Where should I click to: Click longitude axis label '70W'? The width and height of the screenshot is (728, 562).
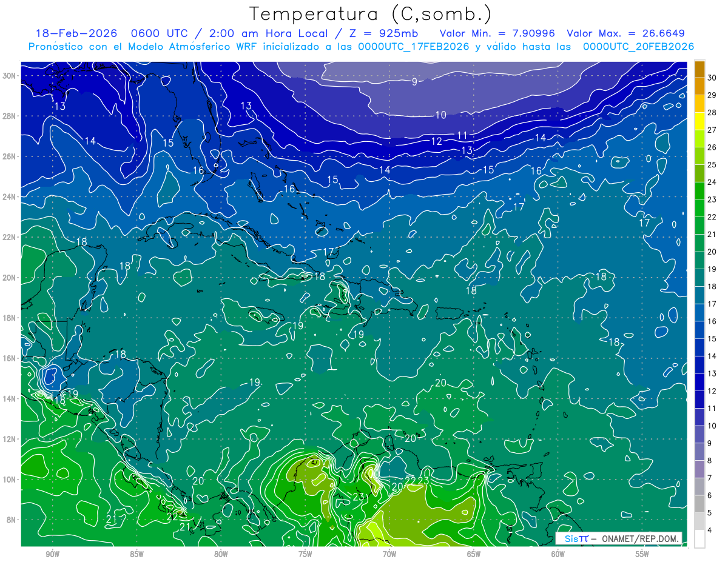pos(389,554)
